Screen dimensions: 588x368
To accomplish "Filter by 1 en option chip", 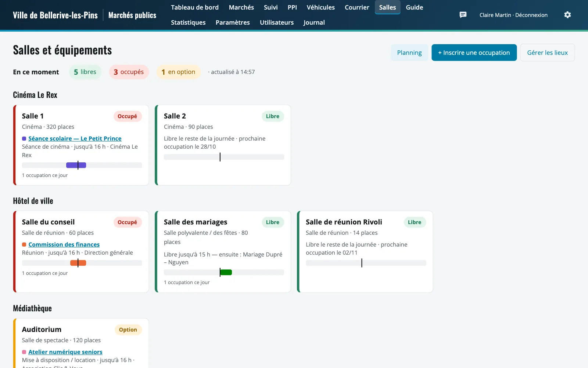I will point(178,72).
